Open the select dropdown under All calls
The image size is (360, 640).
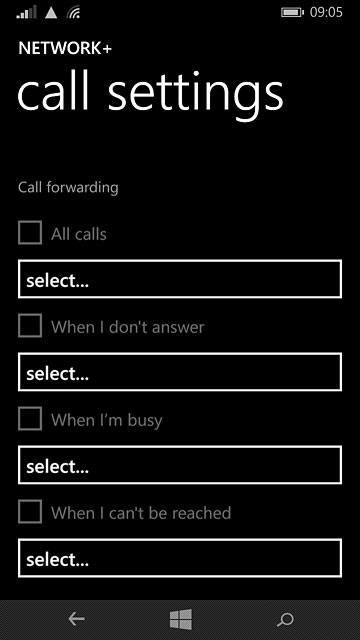(x=180, y=279)
